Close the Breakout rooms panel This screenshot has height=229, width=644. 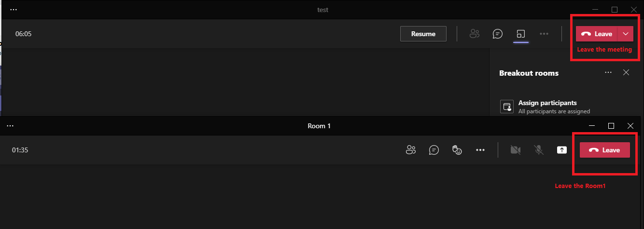point(626,73)
